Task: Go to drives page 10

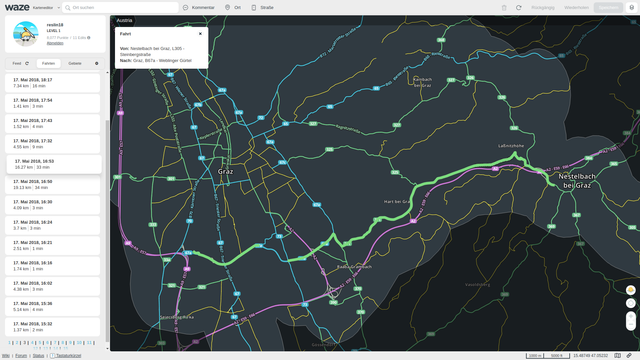Action: pyautogui.click(x=79, y=343)
